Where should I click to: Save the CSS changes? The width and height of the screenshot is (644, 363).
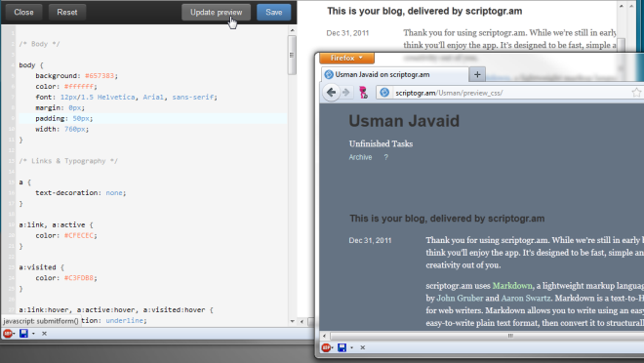[x=273, y=13]
